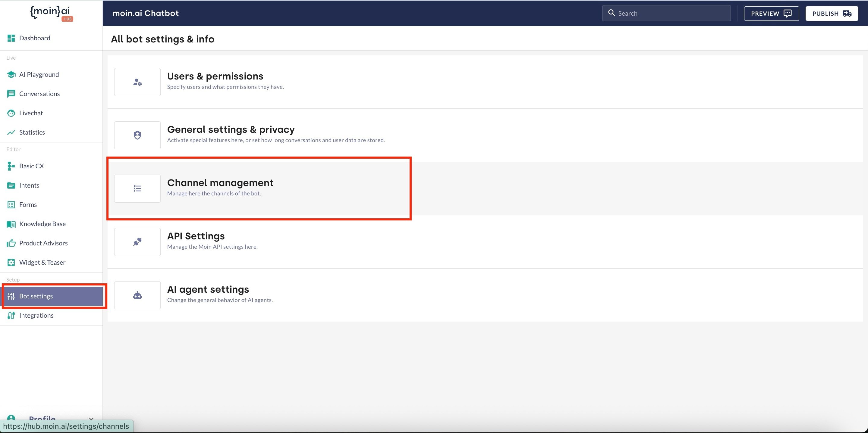
Task: Click the Channel management list icon tile
Action: [137, 188]
